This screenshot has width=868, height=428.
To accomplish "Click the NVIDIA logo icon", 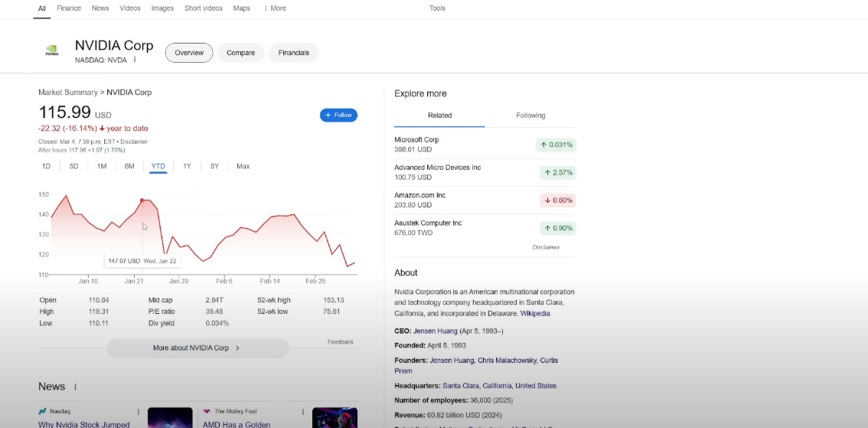I will coord(51,51).
